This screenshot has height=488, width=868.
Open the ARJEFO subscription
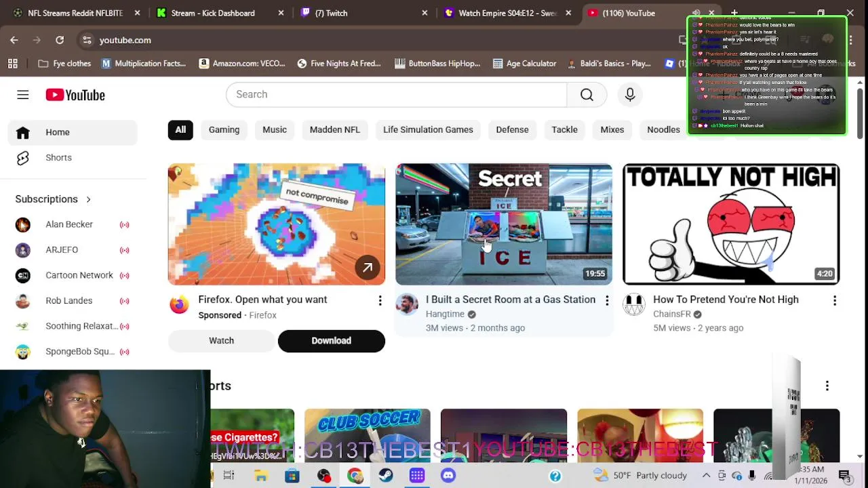tap(73, 250)
